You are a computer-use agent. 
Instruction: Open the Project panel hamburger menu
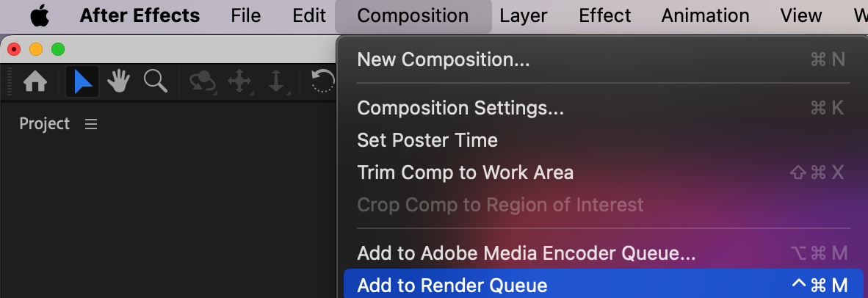click(x=91, y=124)
